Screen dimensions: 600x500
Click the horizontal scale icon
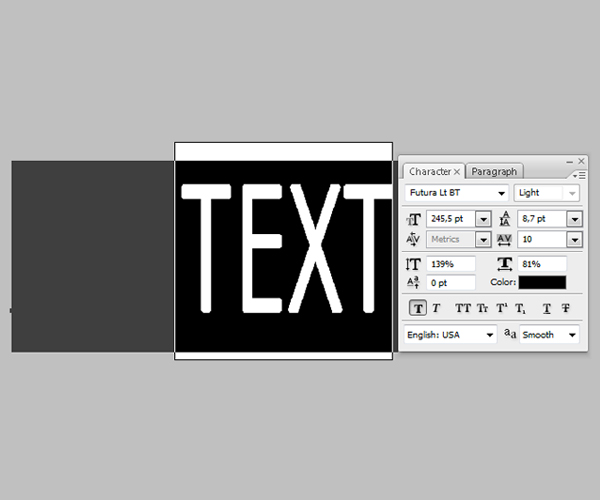point(505,264)
